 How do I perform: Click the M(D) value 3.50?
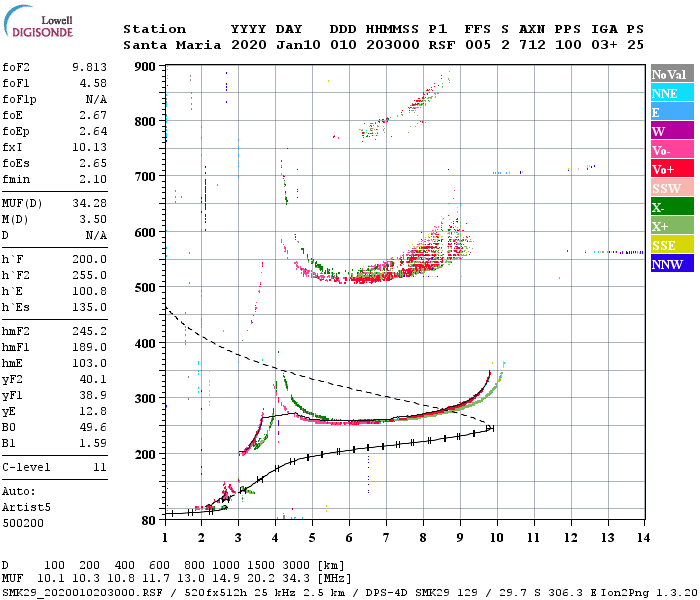(93, 219)
